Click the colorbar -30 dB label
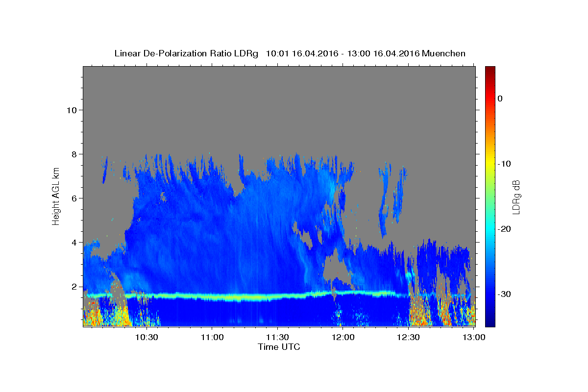The image size is (588, 392). 504,294
